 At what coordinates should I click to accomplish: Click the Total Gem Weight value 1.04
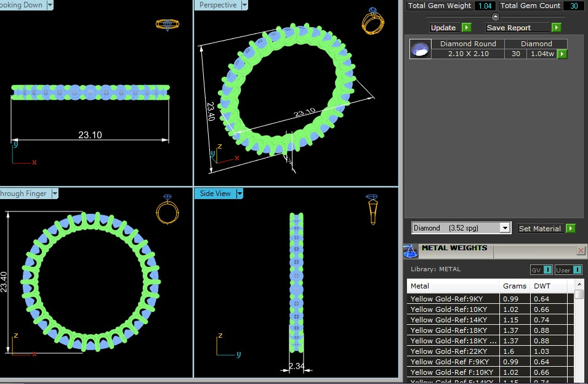[x=485, y=6]
